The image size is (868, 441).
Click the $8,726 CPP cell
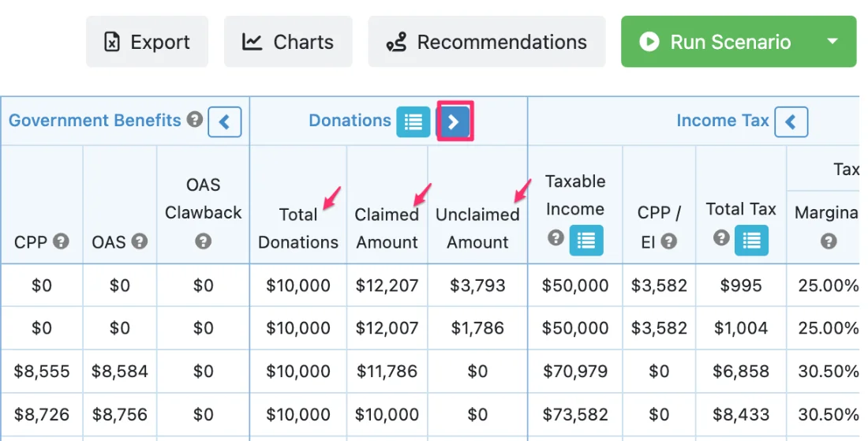[42, 414]
